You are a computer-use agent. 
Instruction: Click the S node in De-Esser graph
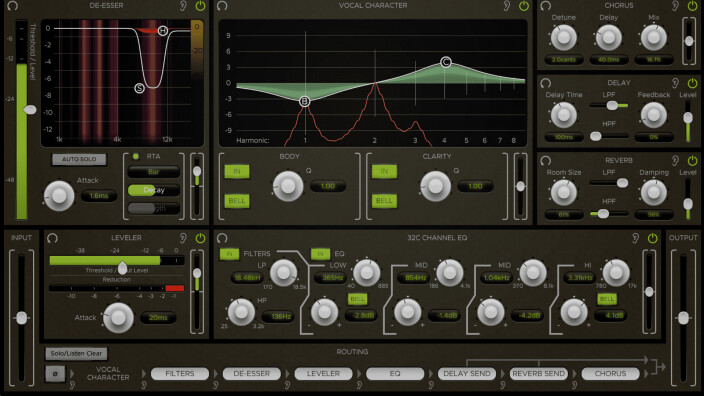(140, 88)
